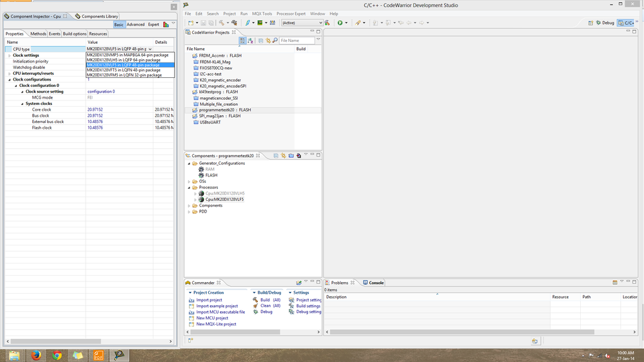The height and width of the screenshot is (362, 644).
Task: Expand the Cpu:MK20DX128VLF5 tree node
Action: (x=195, y=200)
